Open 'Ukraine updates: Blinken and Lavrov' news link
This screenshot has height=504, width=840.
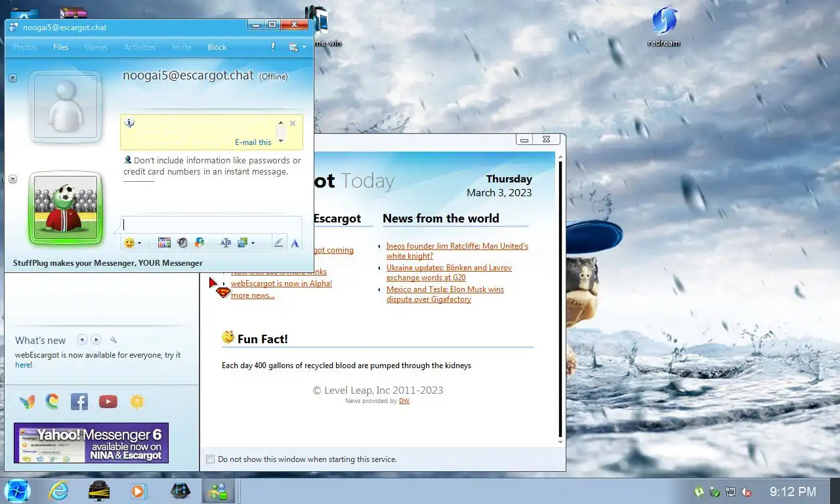tap(450, 272)
